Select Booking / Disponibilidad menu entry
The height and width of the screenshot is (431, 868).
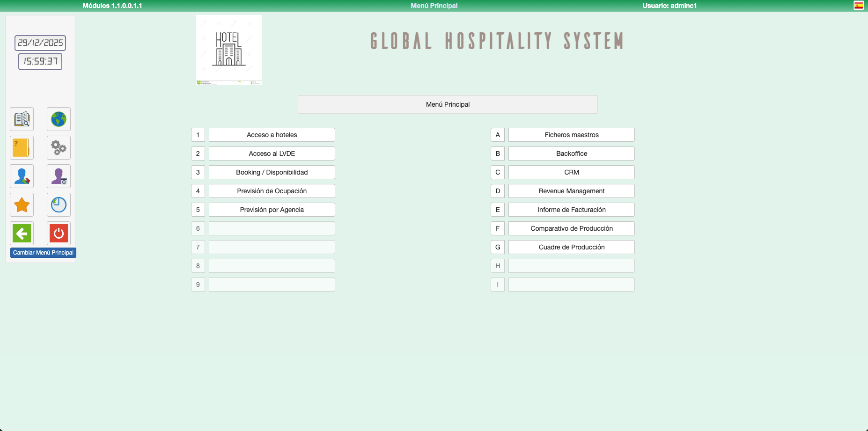coord(272,172)
